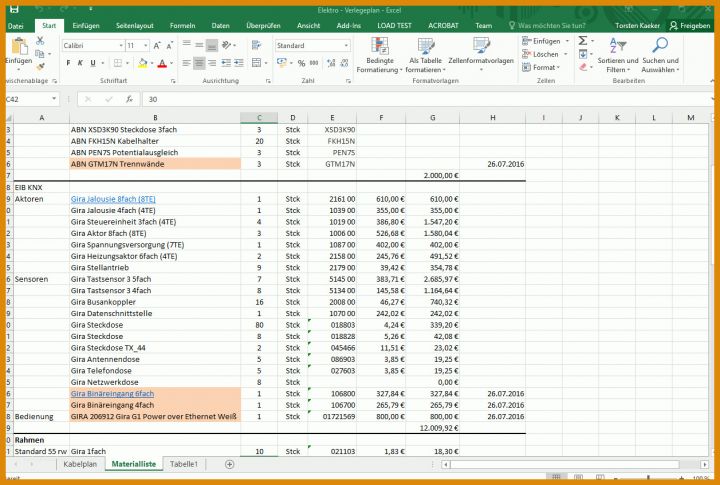Switch to the Seitenlayout ribbon tab

(x=135, y=26)
